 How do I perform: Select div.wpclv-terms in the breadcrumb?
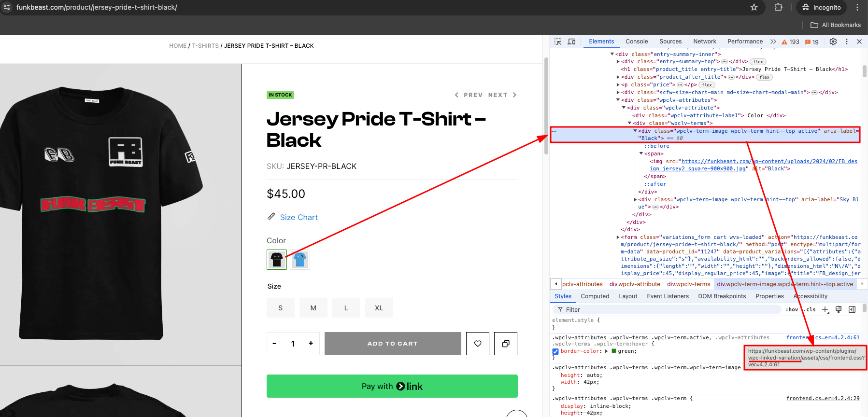[688, 284]
